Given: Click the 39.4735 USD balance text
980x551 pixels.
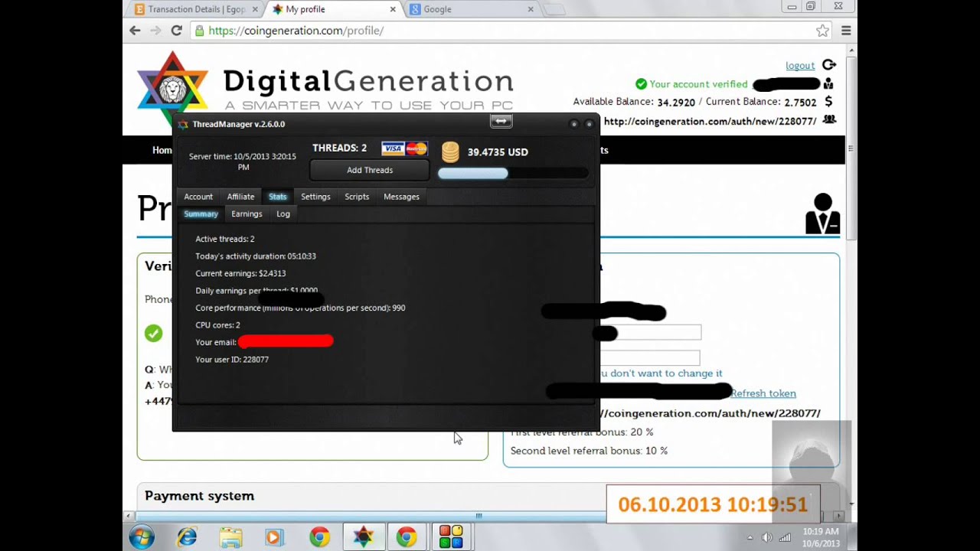Looking at the screenshot, I should pyautogui.click(x=498, y=152).
